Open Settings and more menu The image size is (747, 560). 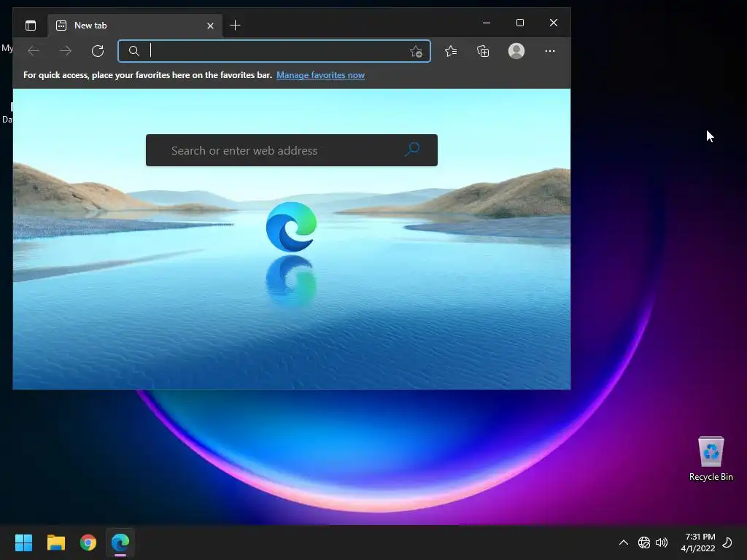550,51
